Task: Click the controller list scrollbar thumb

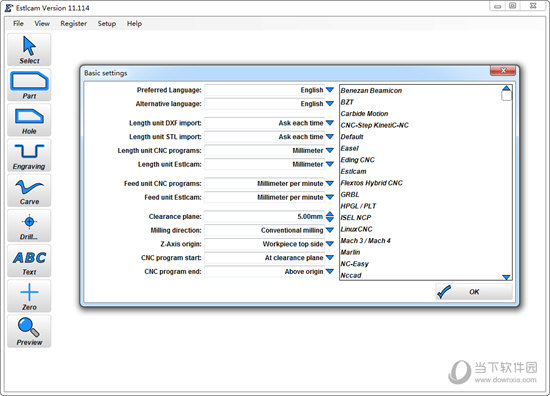Action: pyautogui.click(x=506, y=96)
